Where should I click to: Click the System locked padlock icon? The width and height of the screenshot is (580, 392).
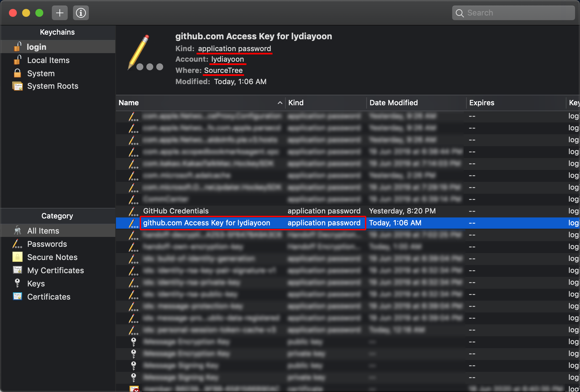[x=18, y=73]
